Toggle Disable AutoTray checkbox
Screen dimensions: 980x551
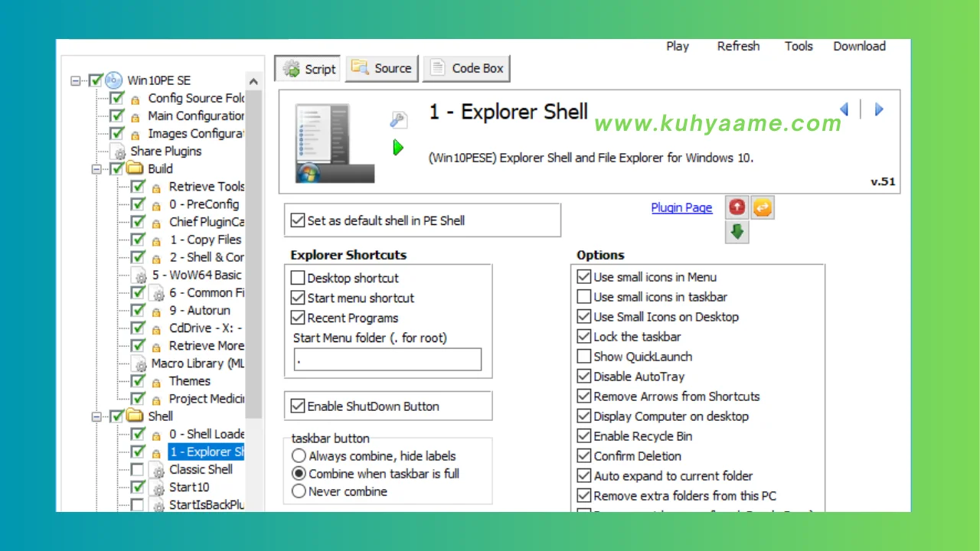(584, 377)
